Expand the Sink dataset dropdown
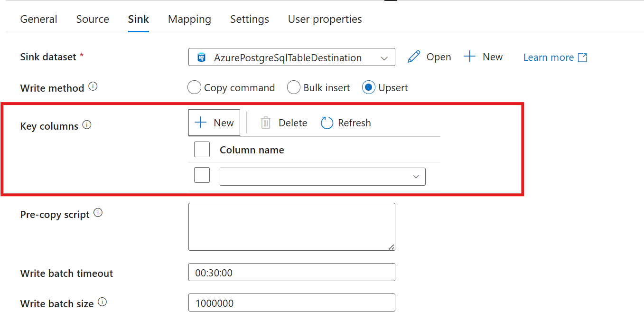This screenshot has width=644, height=331. tap(291, 57)
